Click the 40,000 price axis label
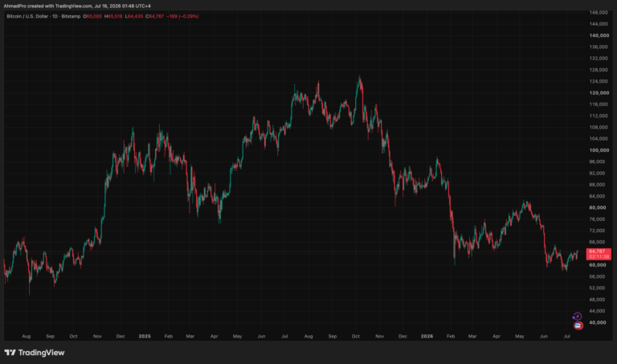 point(597,323)
